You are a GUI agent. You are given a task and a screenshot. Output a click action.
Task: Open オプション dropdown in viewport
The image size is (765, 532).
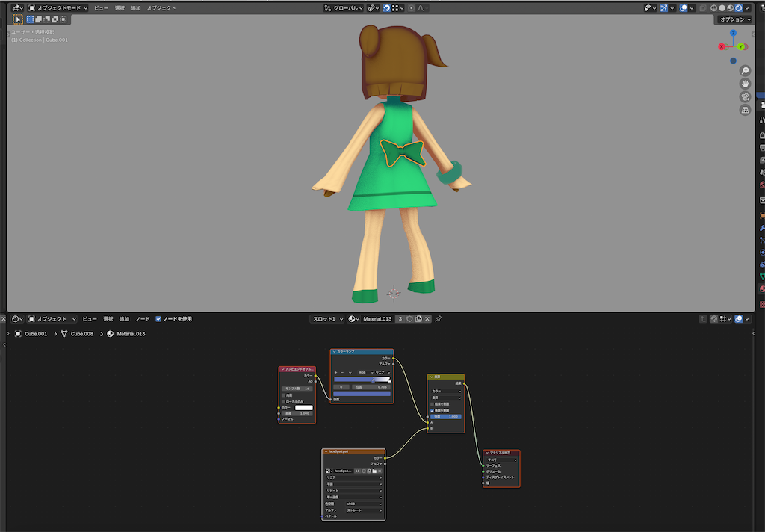[x=735, y=19]
